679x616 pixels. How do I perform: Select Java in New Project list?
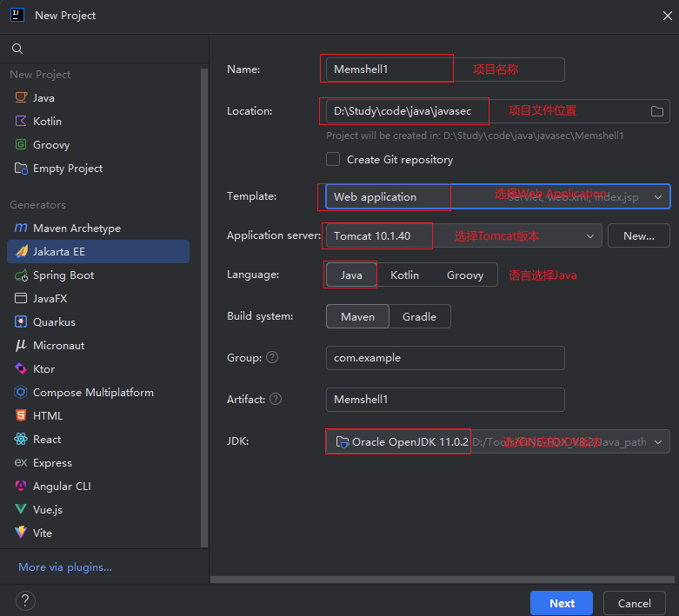pyautogui.click(x=98, y=98)
